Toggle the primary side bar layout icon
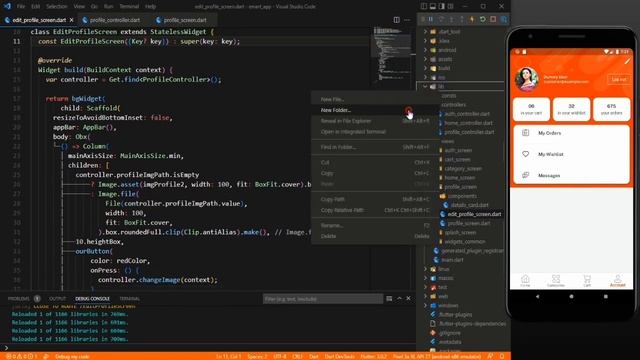This screenshot has width=640, height=360. [x=424, y=6]
